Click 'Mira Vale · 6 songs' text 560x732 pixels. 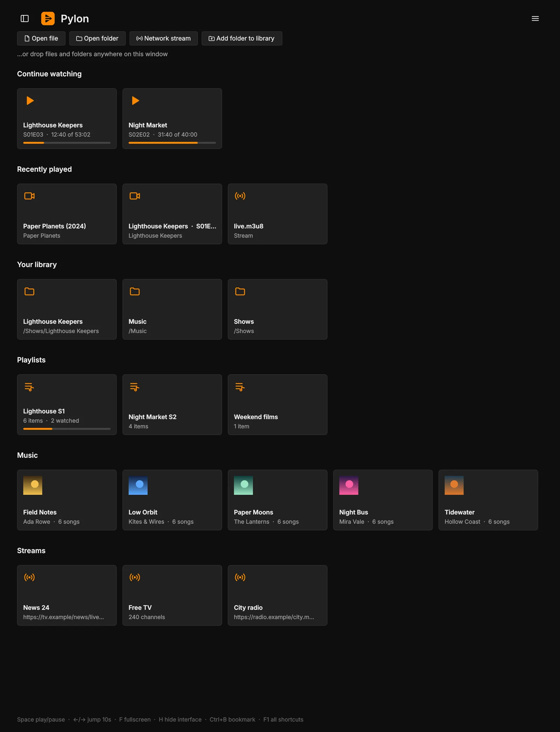tap(366, 522)
